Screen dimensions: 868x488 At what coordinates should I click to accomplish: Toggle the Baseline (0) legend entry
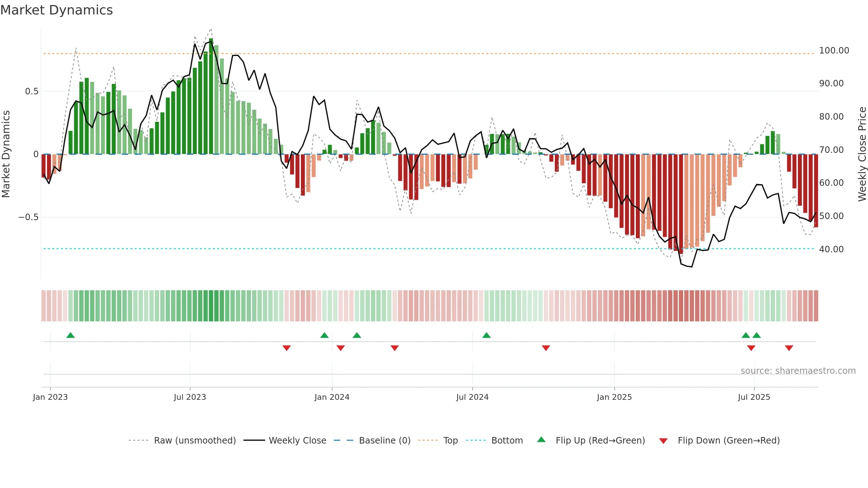(385, 440)
